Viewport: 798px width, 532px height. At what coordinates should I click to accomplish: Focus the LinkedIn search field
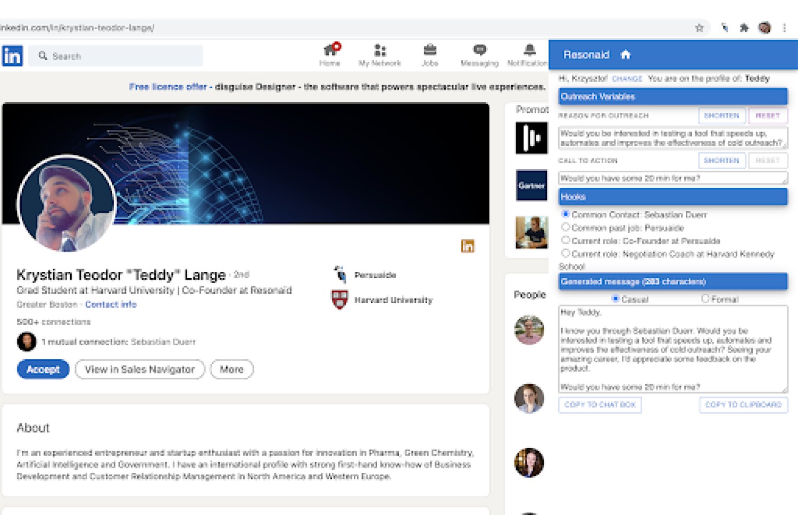116,56
